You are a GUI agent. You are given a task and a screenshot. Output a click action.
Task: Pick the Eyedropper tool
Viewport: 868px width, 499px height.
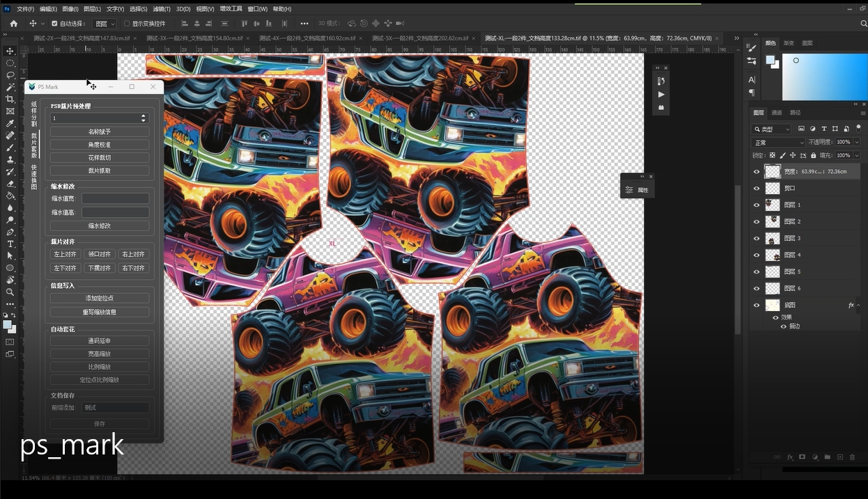(10, 123)
